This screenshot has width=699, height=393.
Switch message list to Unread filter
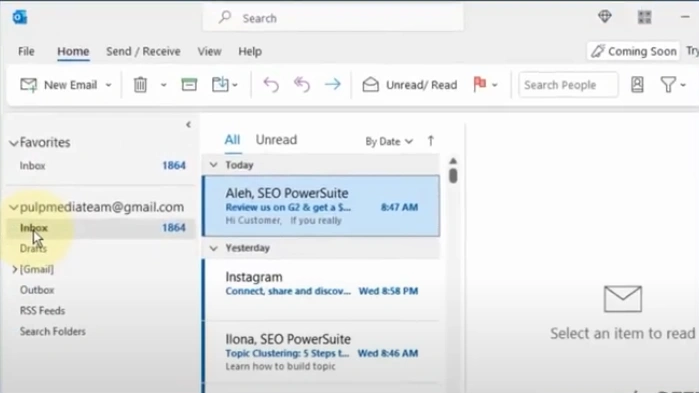(276, 140)
